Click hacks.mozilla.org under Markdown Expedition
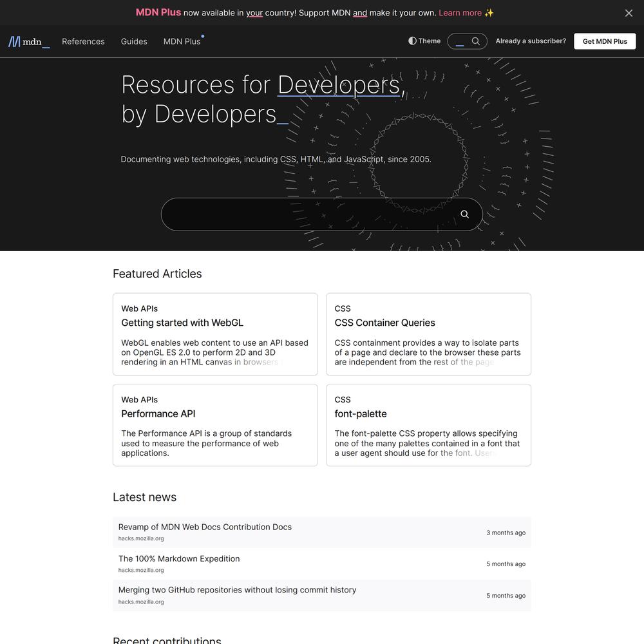The height and width of the screenshot is (644, 644). click(141, 570)
